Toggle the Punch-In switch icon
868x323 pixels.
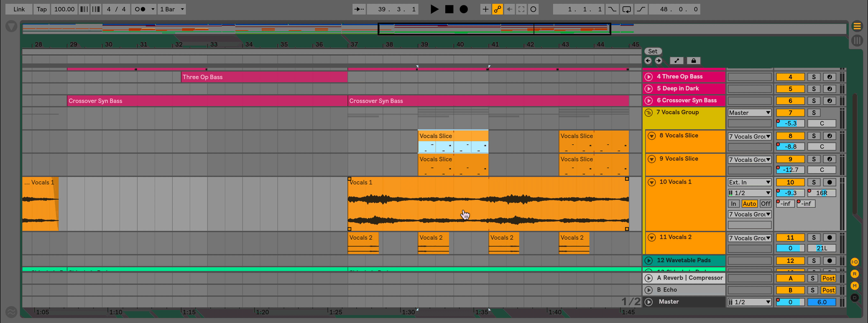(612, 9)
